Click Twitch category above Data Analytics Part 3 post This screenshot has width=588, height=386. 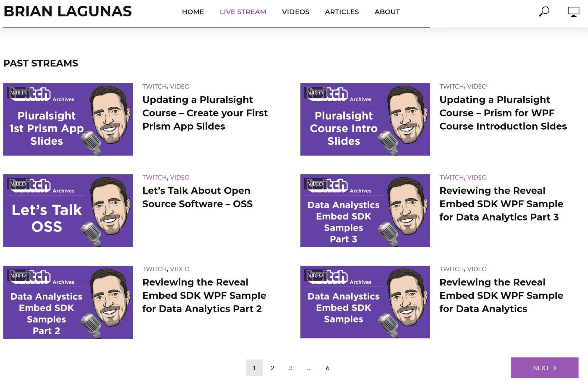pyautogui.click(x=451, y=177)
